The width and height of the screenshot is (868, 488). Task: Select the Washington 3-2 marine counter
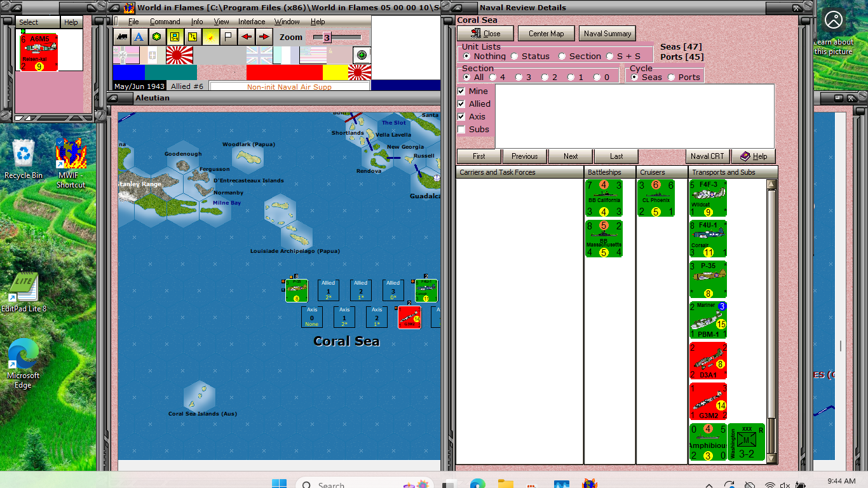(x=746, y=442)
